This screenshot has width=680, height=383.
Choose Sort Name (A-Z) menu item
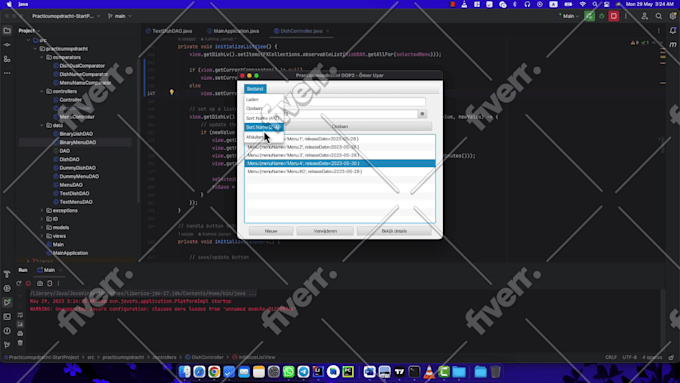point(264,118)
